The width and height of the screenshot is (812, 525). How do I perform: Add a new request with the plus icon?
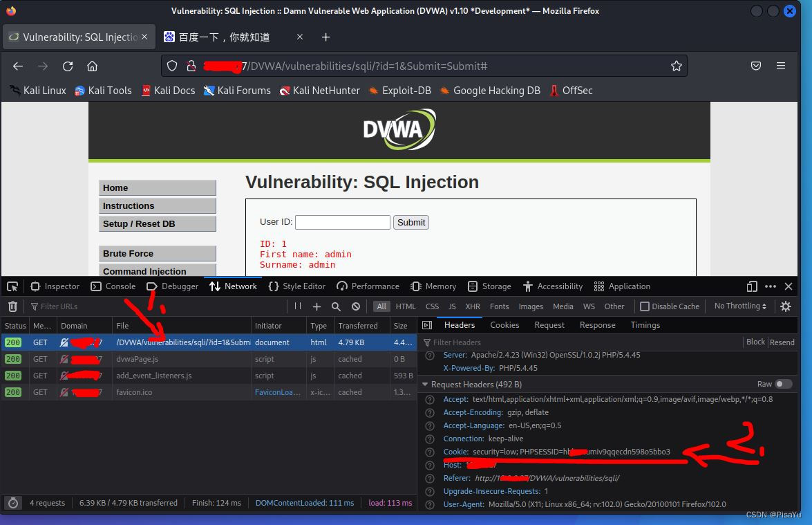pos(317,306)
